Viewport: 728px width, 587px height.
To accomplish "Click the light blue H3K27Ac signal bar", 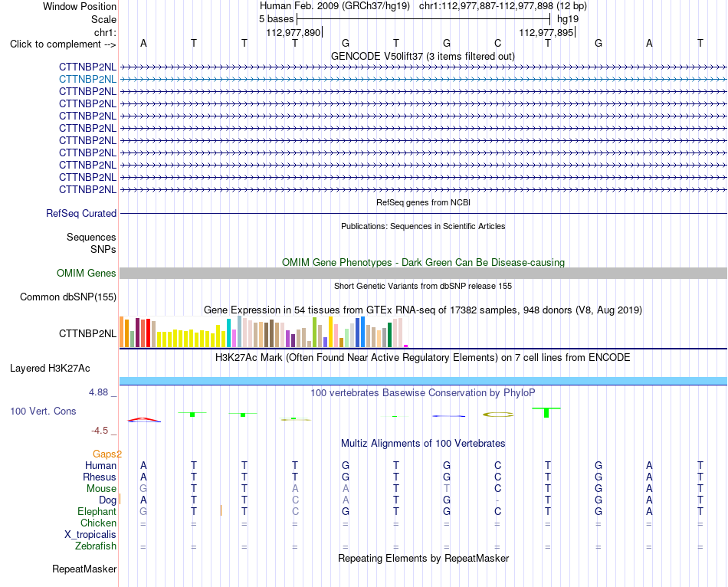I will point(423,382).
